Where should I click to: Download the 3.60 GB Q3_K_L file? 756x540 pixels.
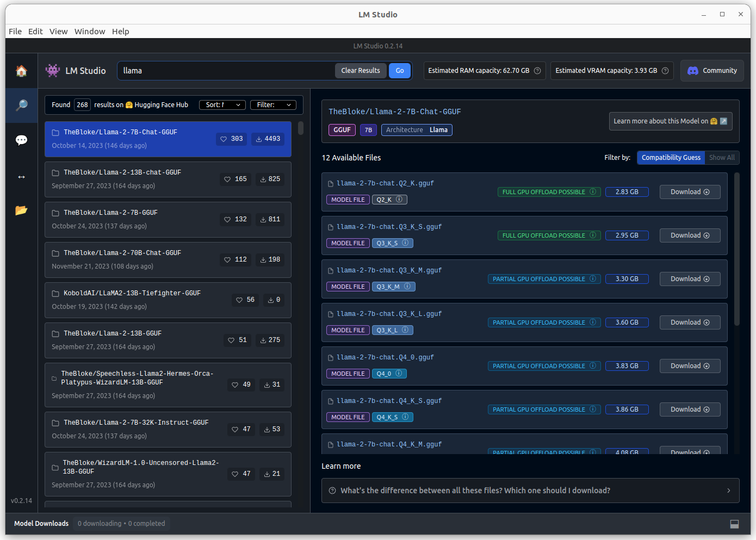coord(690,322)
